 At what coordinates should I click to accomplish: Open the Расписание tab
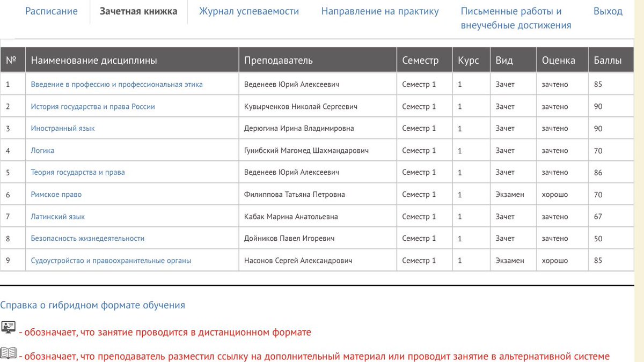tap(52, 11)
